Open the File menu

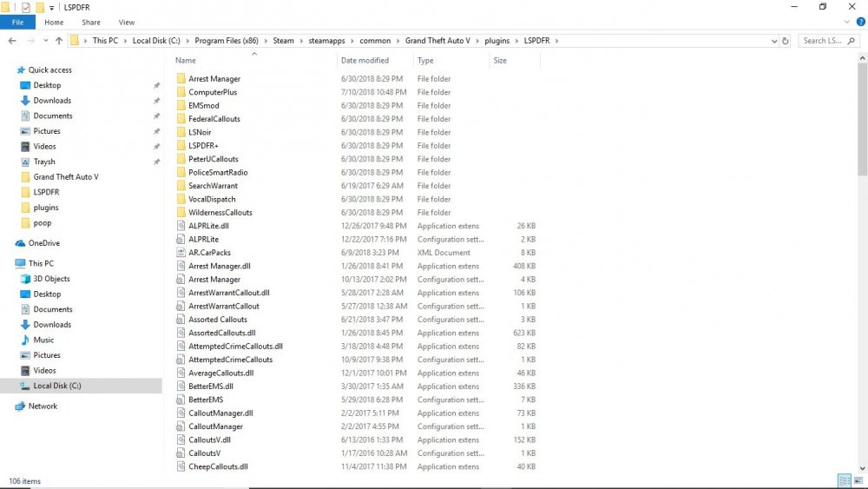(17, 23)
